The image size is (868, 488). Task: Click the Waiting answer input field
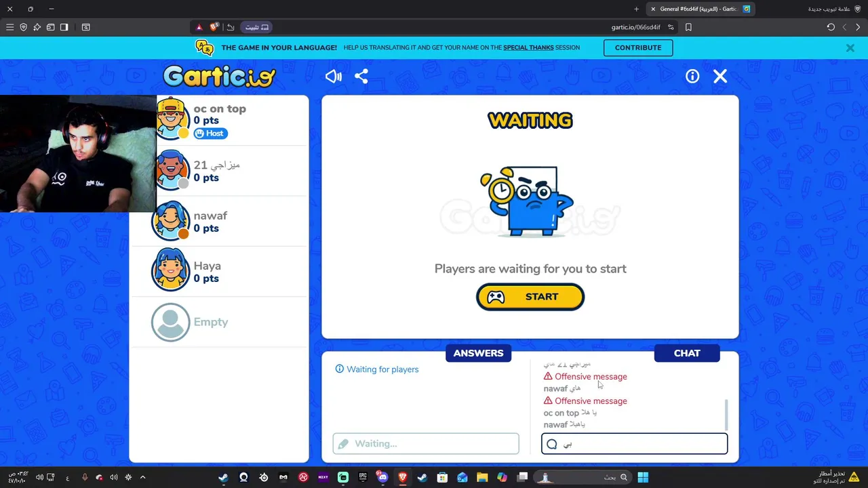coord(426,444)
